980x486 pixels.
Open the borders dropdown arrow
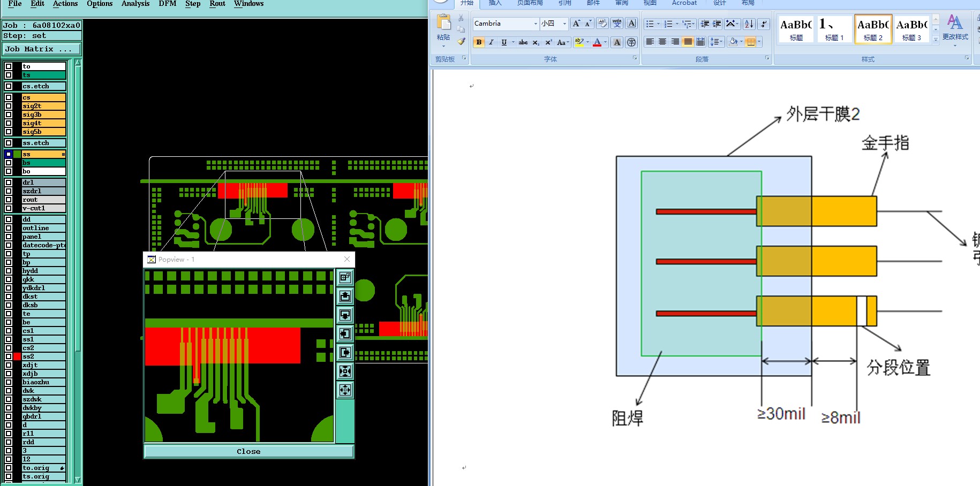[759, 42]
